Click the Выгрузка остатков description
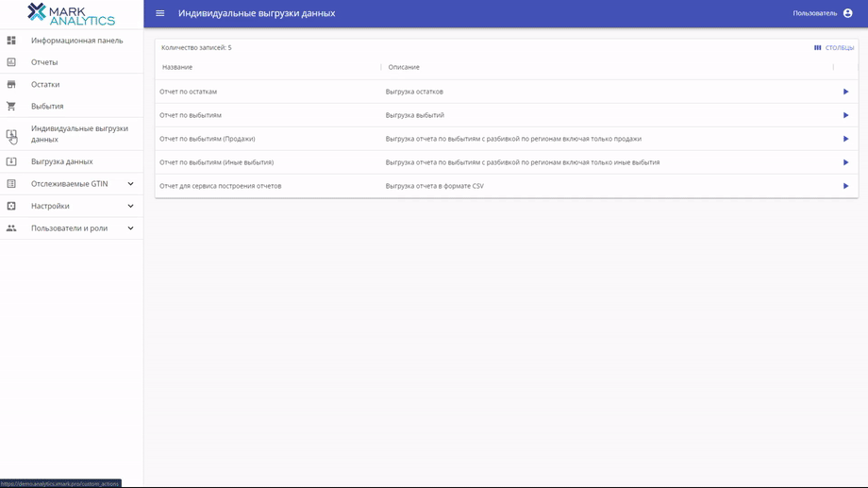This screenshot has height=488, width=868. [x=414, y=92]
